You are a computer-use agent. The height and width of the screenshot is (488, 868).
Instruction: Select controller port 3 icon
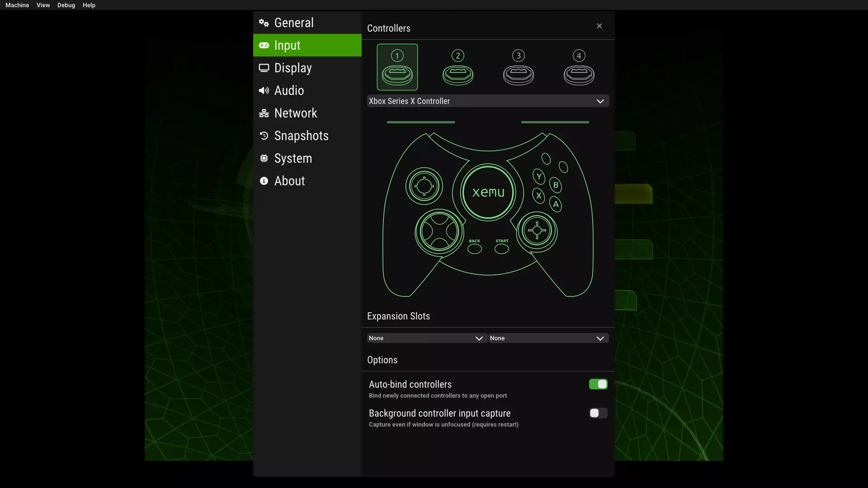click(x=518, y=67)
